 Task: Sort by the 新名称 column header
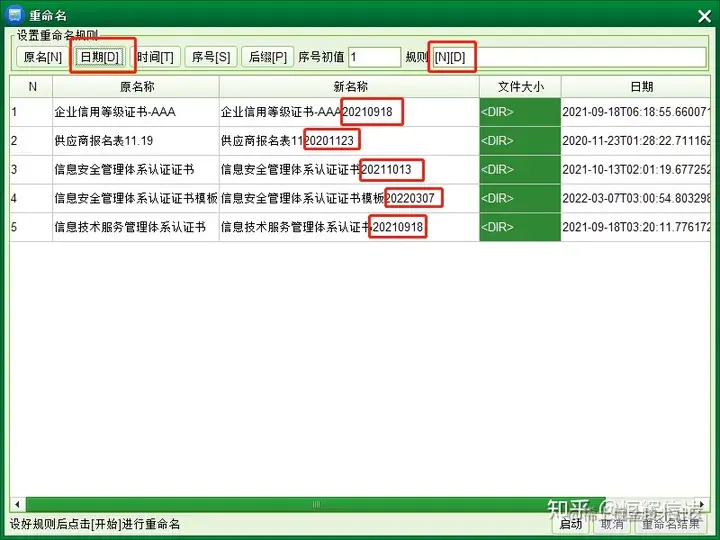point(350,87)
